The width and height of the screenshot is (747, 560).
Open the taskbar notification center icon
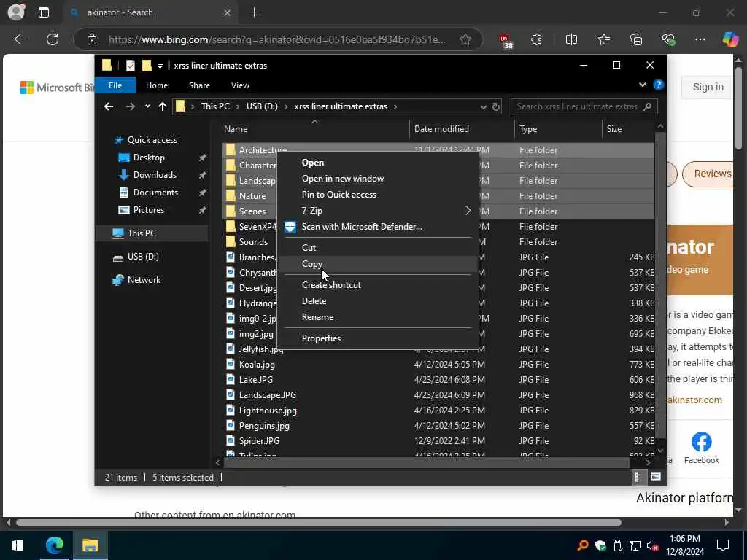(723, 545)
